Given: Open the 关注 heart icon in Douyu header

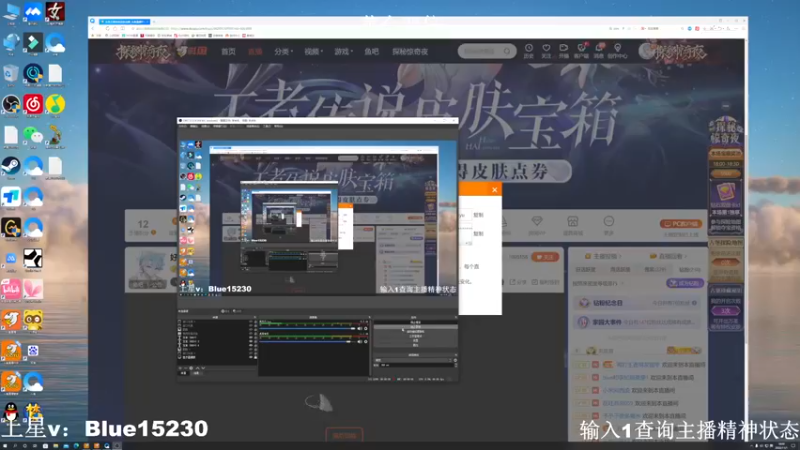Looking at the screenshot, I should (x=546, y=51).
